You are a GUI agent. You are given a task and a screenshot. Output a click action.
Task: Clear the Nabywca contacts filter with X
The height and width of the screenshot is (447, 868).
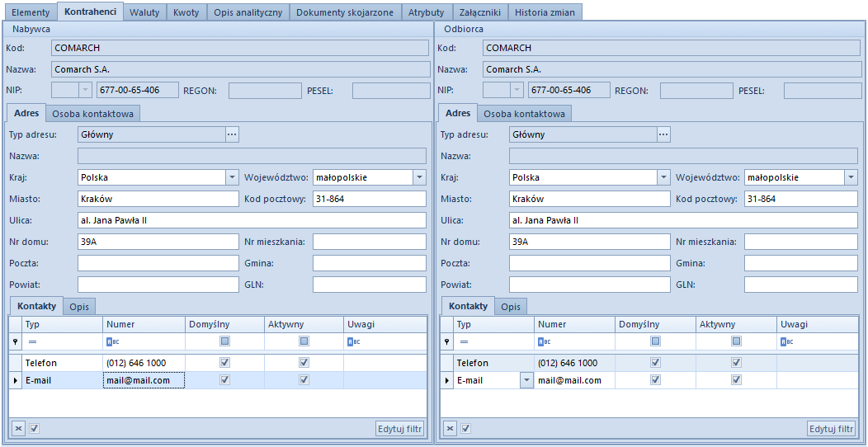click(17, 428)
